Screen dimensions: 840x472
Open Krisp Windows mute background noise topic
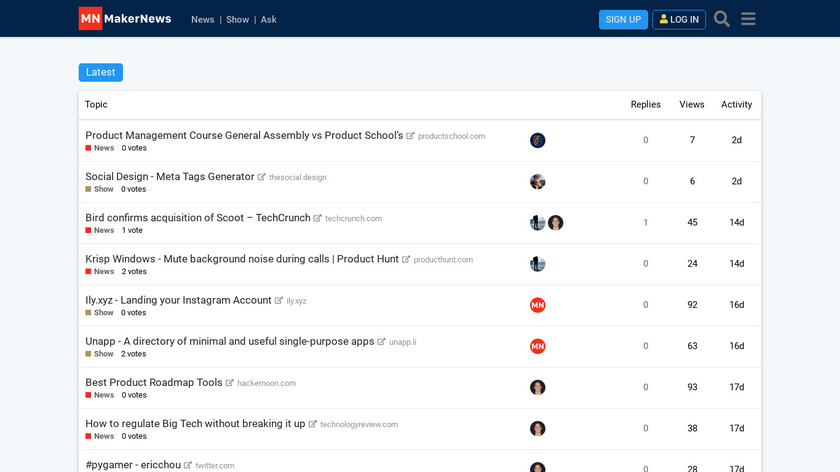[242, 259]
